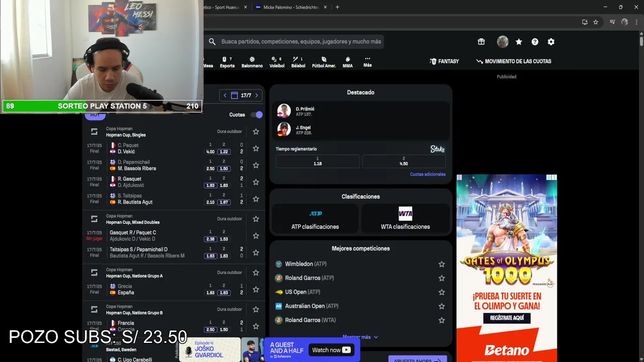Image resolution: width=644 pixels, height=362 pixels.
Task: Open FANTASY section
Action: 444,61
